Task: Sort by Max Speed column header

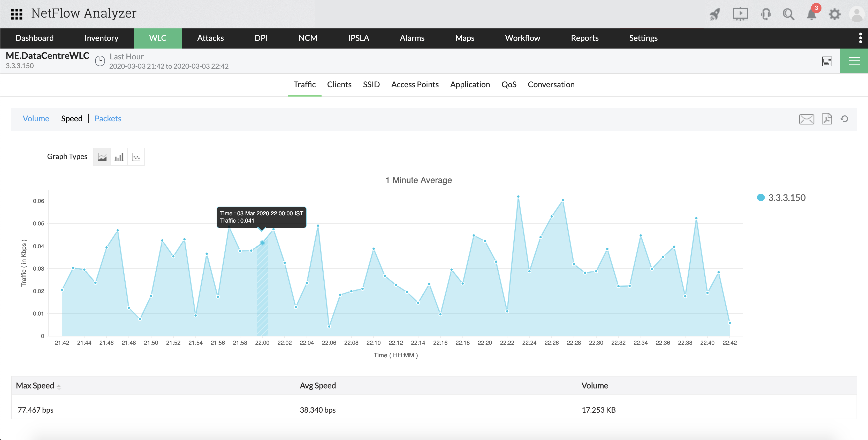Action: (x=35, y=386)
